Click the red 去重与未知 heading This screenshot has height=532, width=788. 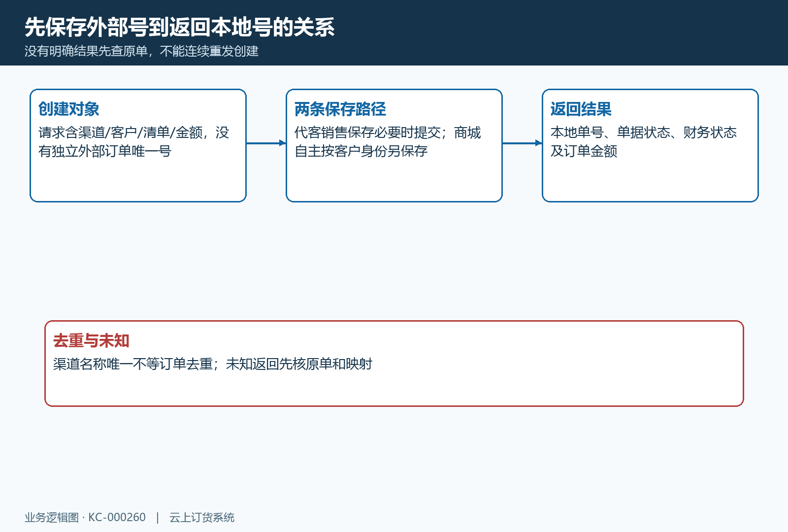91,340
